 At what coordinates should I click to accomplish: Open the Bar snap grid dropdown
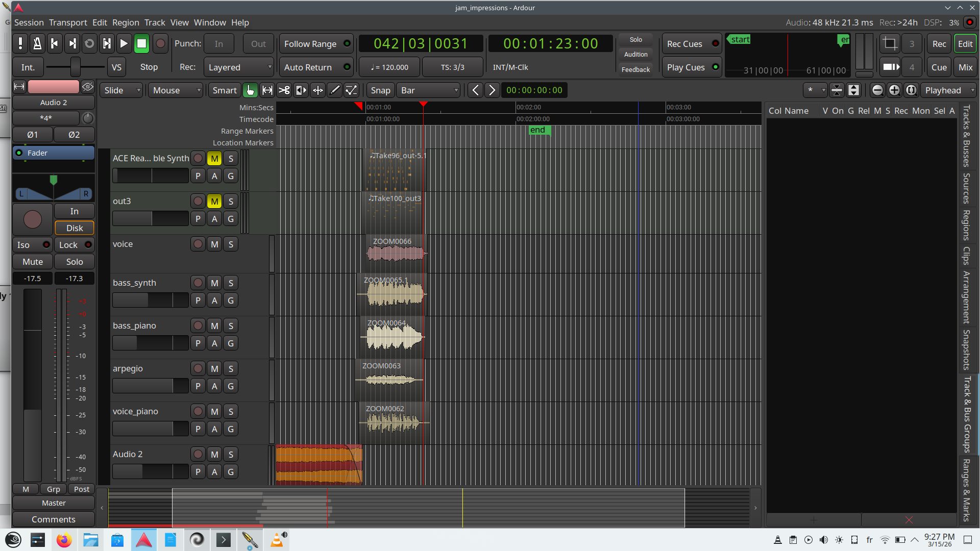(x=429, y=90)
